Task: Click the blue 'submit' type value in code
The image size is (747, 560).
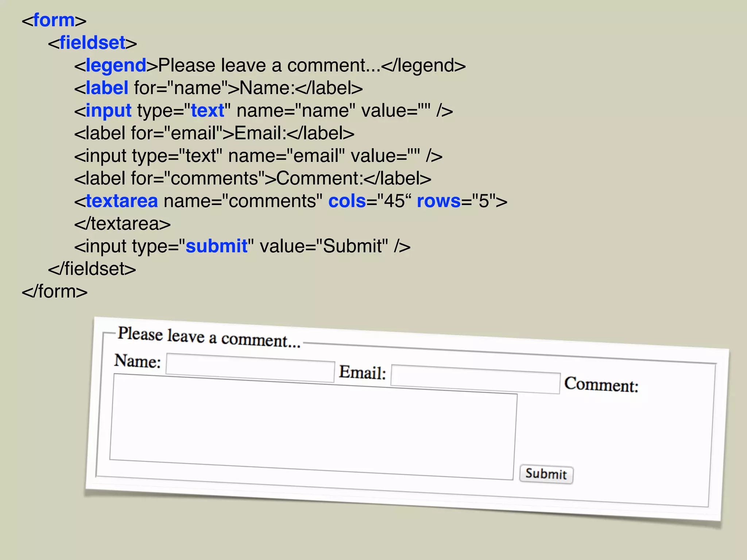Action: point(216,246)
